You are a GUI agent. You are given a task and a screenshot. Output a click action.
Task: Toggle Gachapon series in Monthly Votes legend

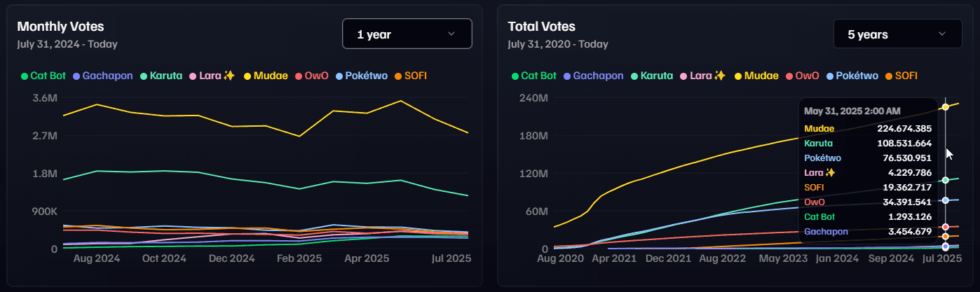(107, 76)
